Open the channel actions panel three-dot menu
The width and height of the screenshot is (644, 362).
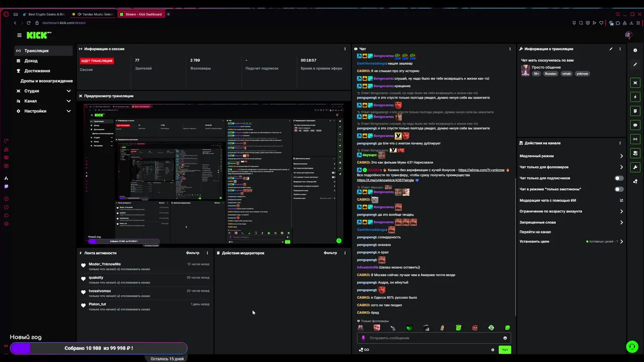[620, 143]
